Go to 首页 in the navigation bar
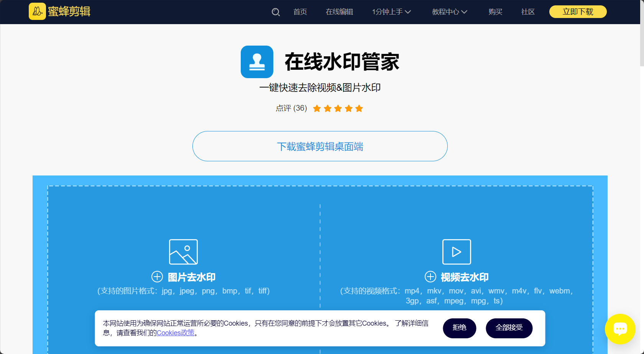This screenshot has height=354, width=644. click(300, 12)
